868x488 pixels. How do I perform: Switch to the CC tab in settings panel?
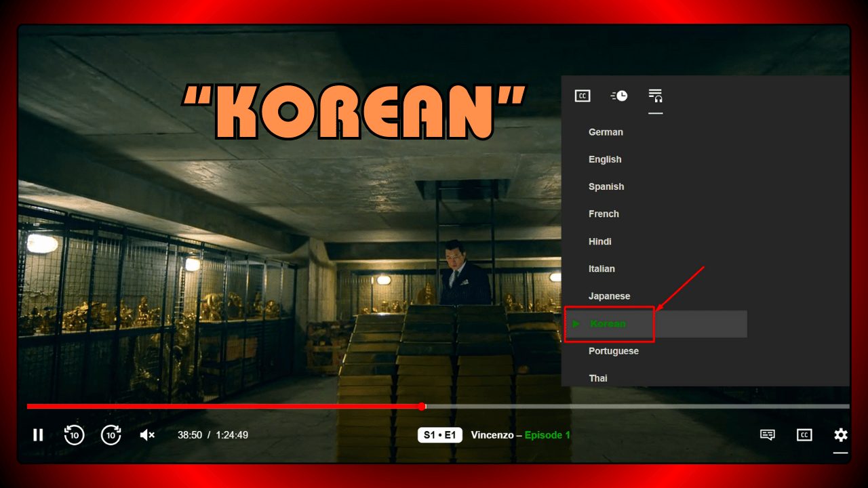pos(583,96)
